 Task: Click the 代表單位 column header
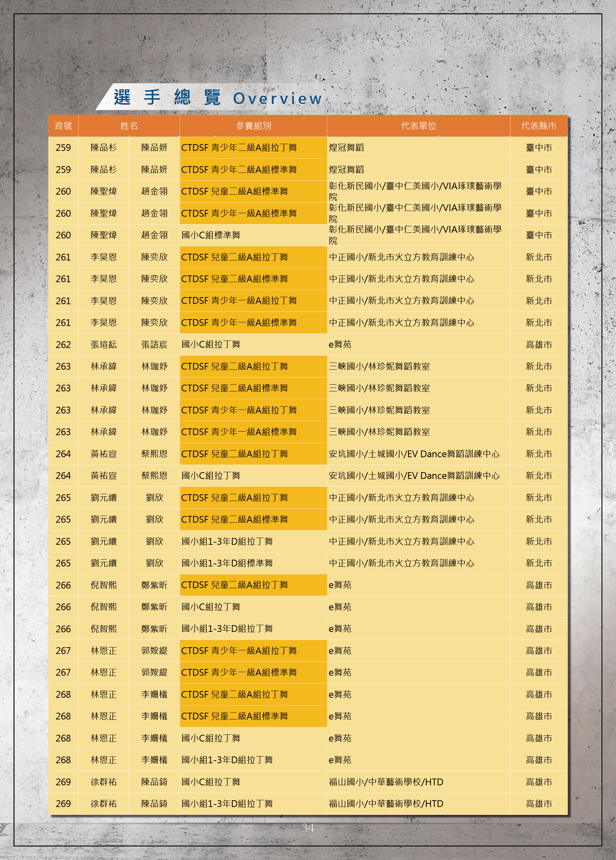419,126
